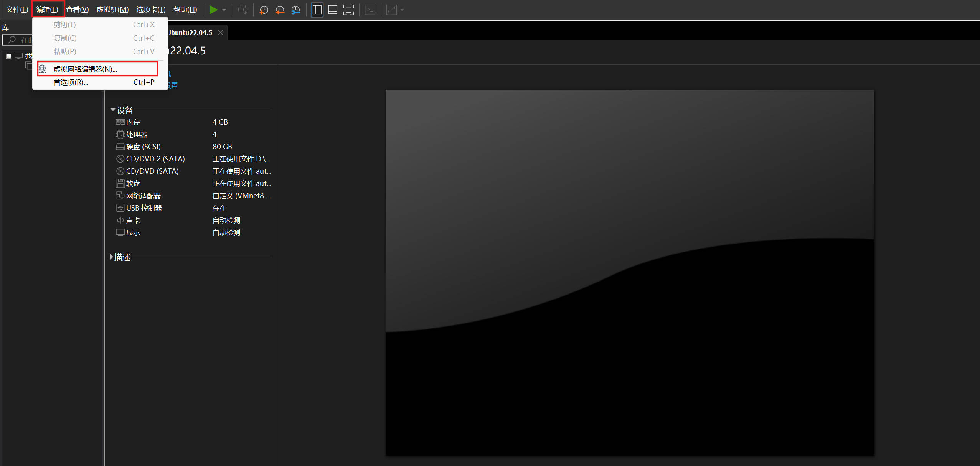Open the power options dropdown arrow
The width and height of the screenshot is (980, 466).
click(x=224, y=10)
